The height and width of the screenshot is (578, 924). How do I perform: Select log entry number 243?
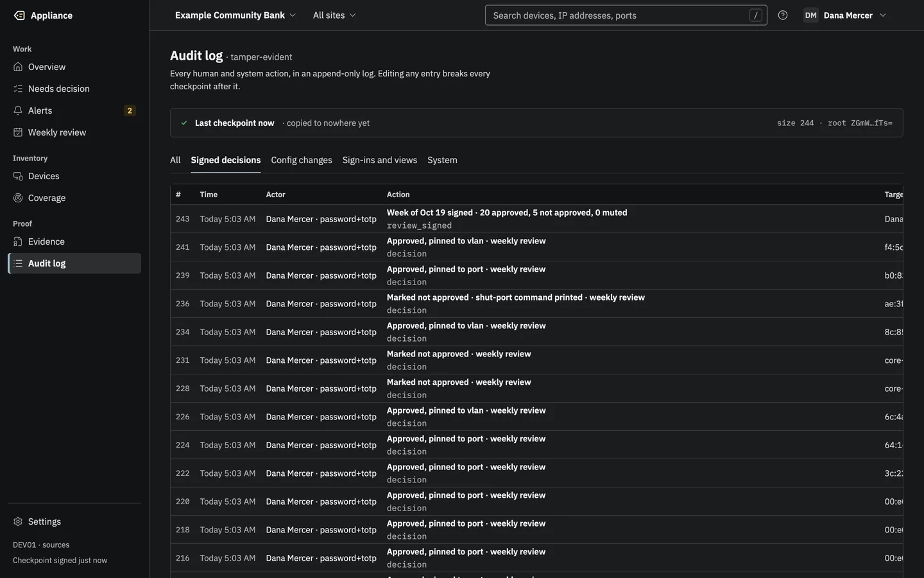[x=536, y=219]
